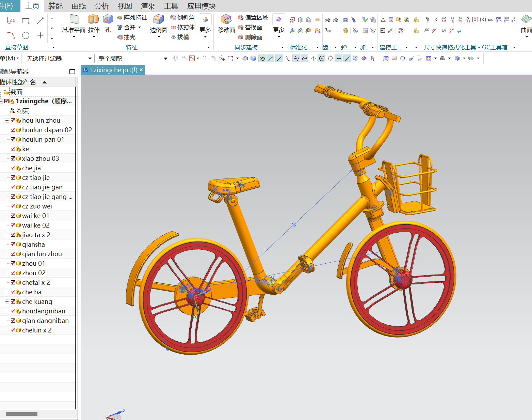Select the rectangle sketch tool

(26, 21)
